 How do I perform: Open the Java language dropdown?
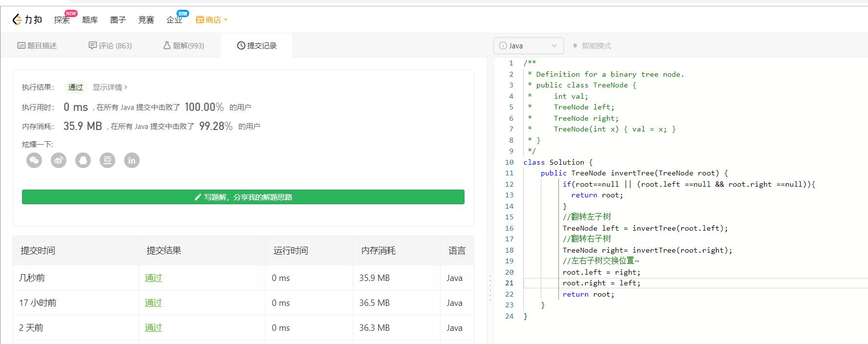[x=529, y=45]
